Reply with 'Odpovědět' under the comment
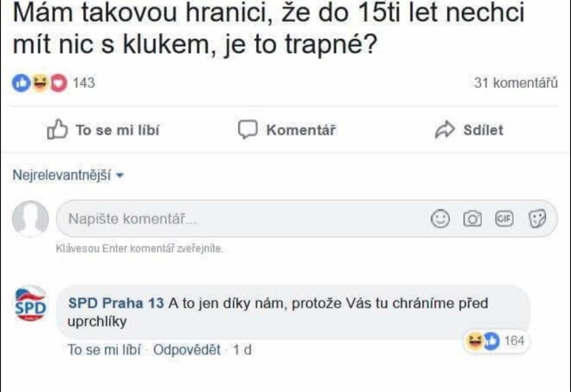The image size is (571, 392). pyautogui.click(x=186, y=350)
